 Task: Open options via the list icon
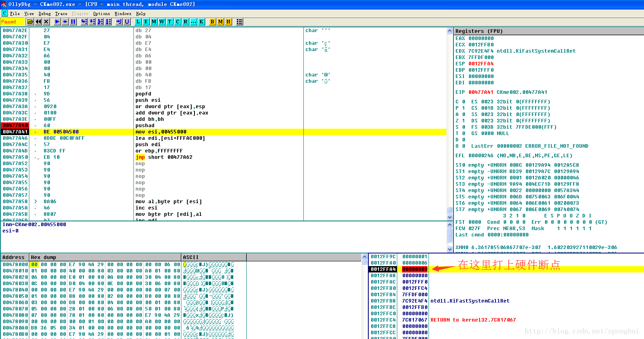point(240,22)
